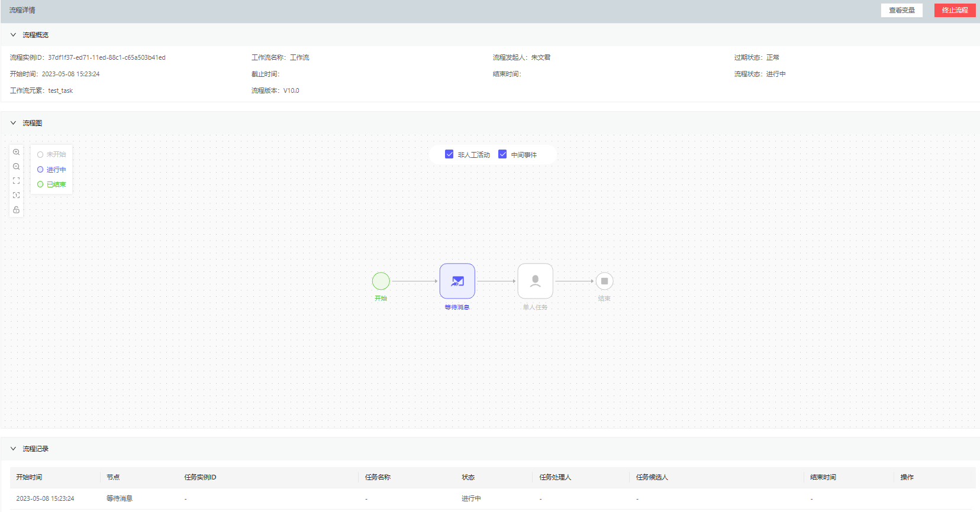
Task: Uncheck the 非人工活动 checkbox
Action: [x=449, y=154]
